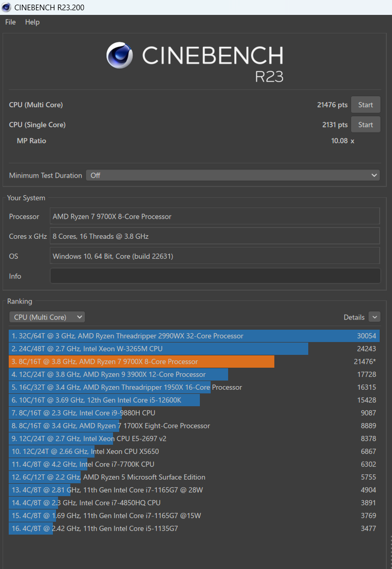Click the MP Ratio label
Screen dimensions: 392x569
click(31, 141)
